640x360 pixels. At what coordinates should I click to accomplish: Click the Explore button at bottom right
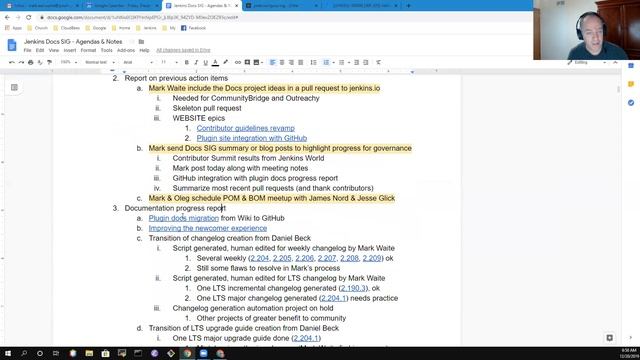click(609, 338)
